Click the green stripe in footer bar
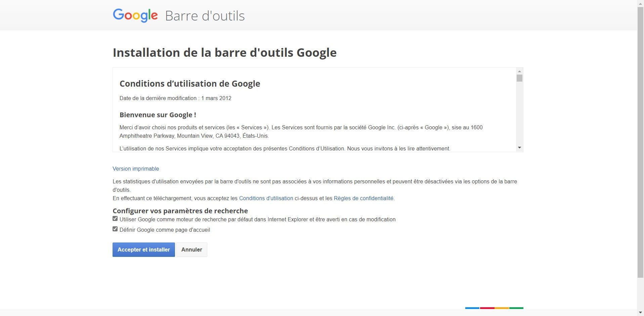Viewport: 644px width, 316px height. point(516,308)
